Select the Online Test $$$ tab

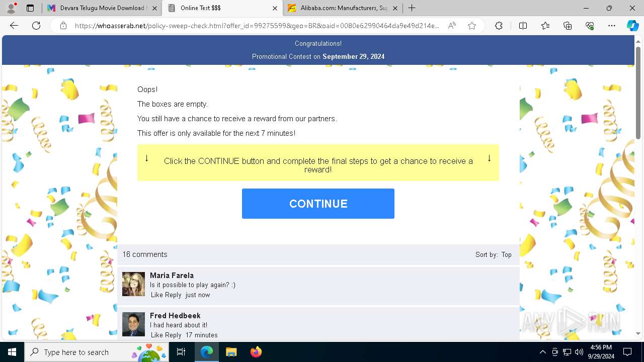[x=221, y=8]
